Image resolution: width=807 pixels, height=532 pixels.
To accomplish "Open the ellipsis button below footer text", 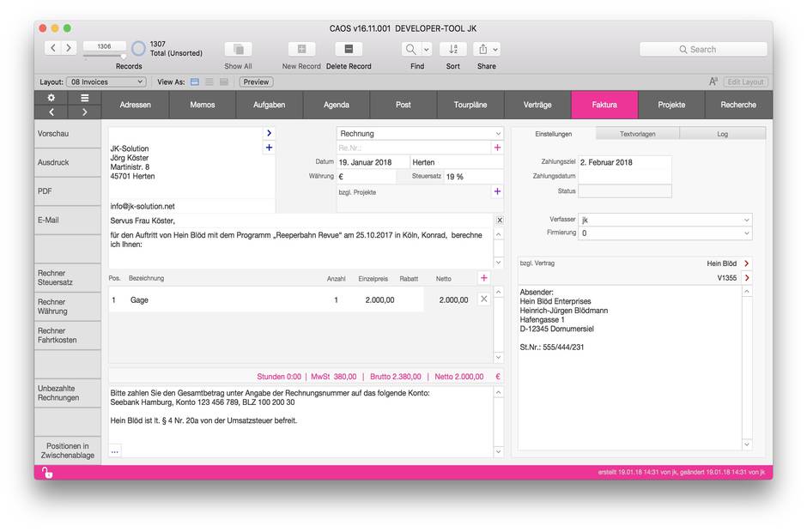I will (115, 451).
